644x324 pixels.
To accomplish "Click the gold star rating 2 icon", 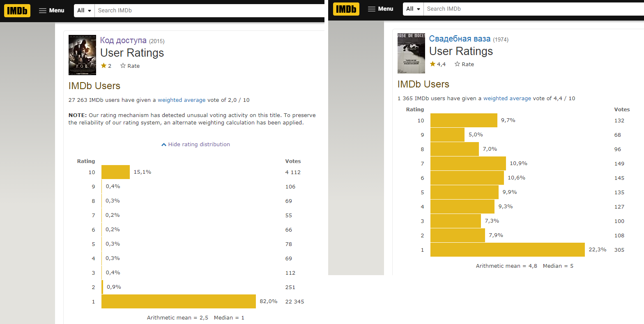I will tap(103, 66).
